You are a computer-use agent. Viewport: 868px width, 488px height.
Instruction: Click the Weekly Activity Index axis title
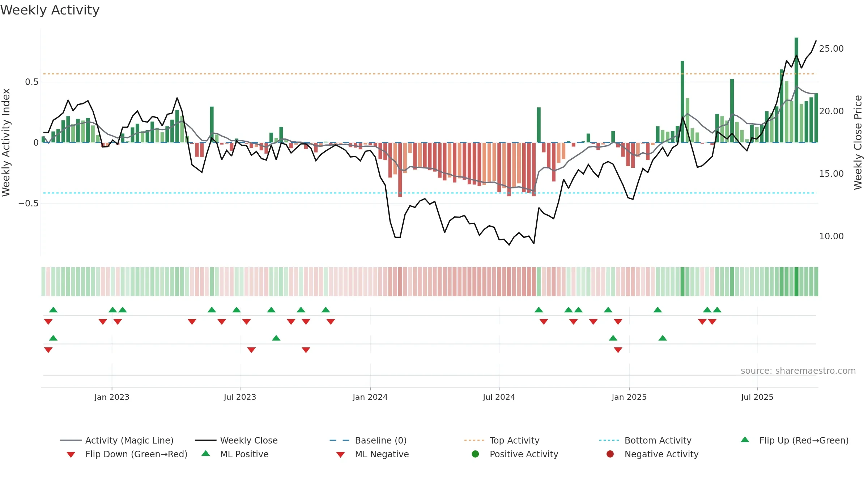6,142
